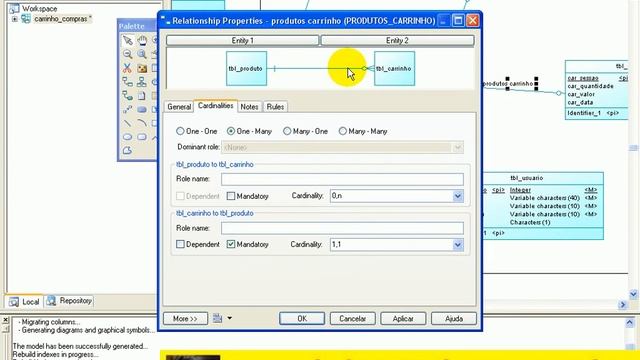Click the car_quantidade attribute in diagram
This screenshot has height=360, width=640.
pyautogui.click(x=590, y=86)
